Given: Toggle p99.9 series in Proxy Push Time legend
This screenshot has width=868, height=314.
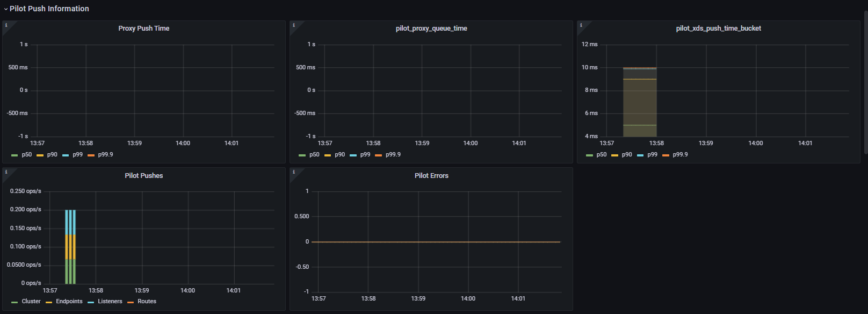Looking at the screenshot, I should click(x=105, y=155).
